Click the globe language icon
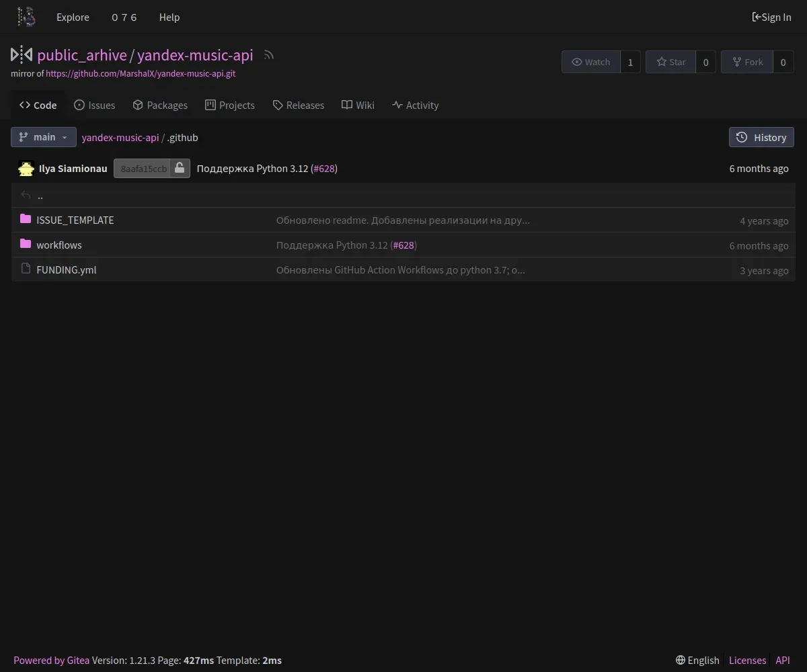Screen dimensions: 807x672 point(681,660)
